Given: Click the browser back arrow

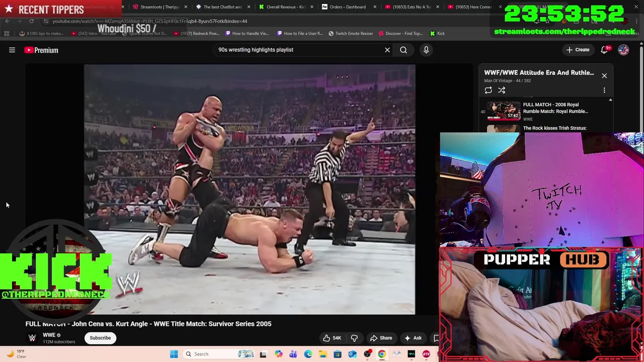Looking at the screenshot, I should click(x=7, y=21).
